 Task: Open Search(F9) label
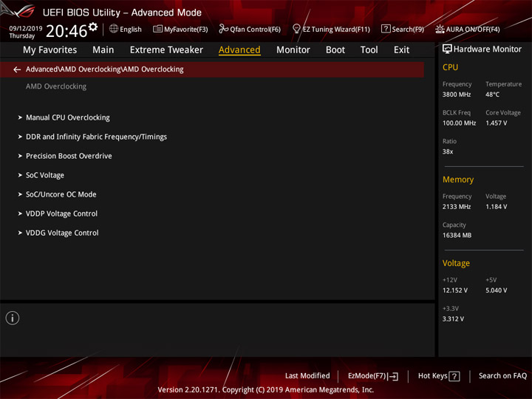[x=408, y=30]
